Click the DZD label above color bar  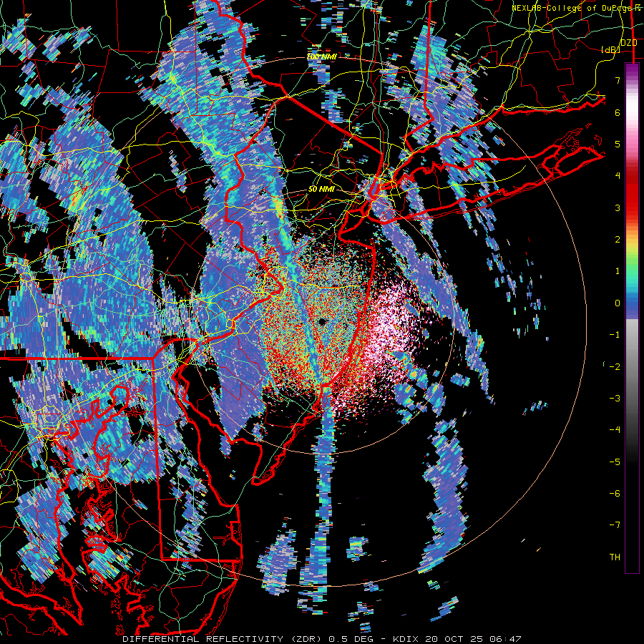click(628, 42)
